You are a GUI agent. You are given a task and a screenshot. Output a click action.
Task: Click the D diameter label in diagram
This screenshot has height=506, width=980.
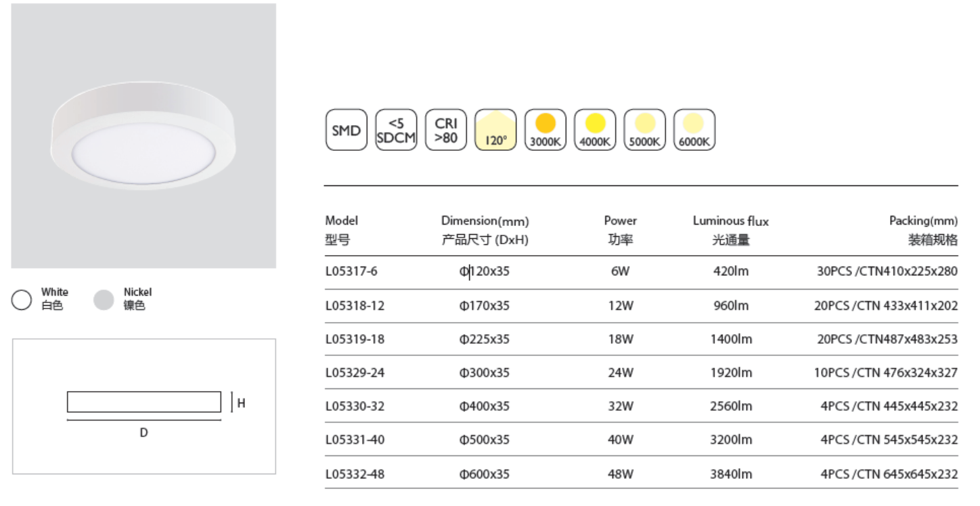[143, 433]
